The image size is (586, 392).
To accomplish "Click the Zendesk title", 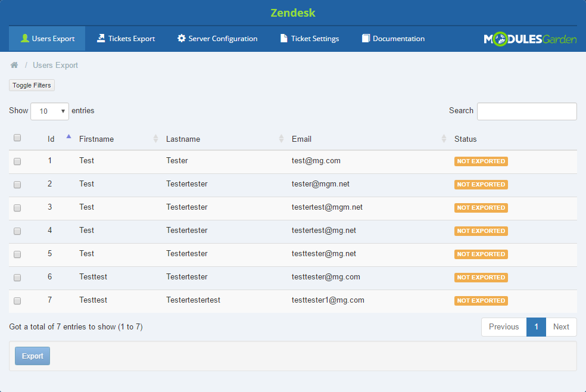I will point(293,13).
